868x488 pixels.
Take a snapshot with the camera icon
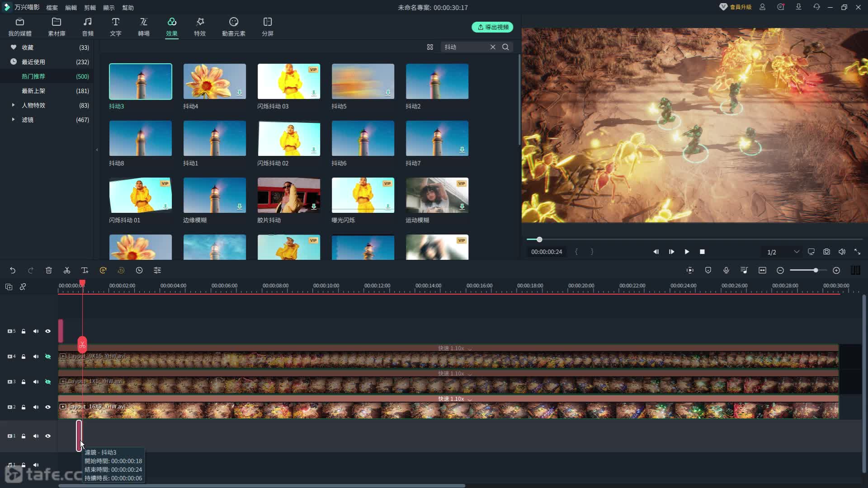(826, 252)
